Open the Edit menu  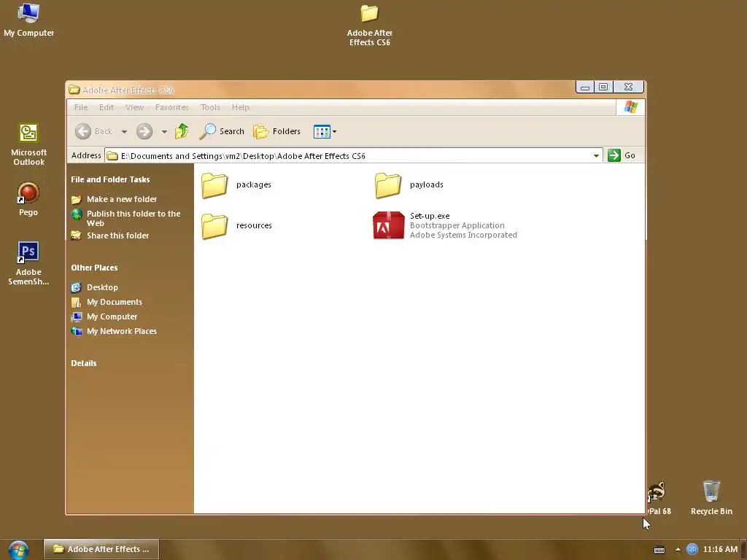coord(107,107)
